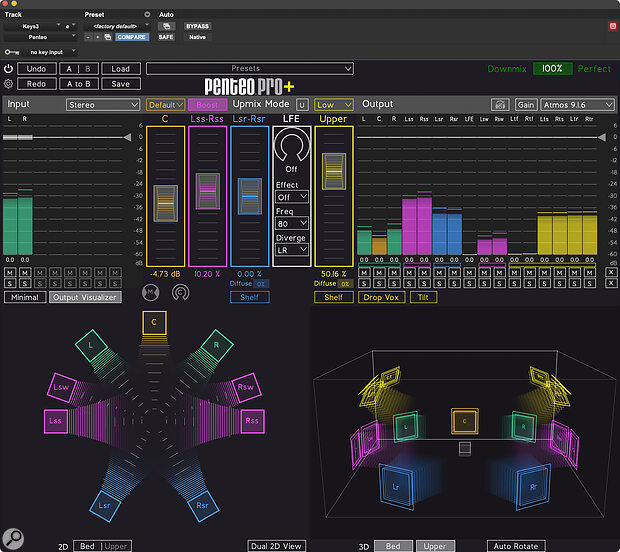Screen dimensions: 620x552
Task: Open the Diverge LR dropdown
Action: pyautogui.click(x=292, y=250)
